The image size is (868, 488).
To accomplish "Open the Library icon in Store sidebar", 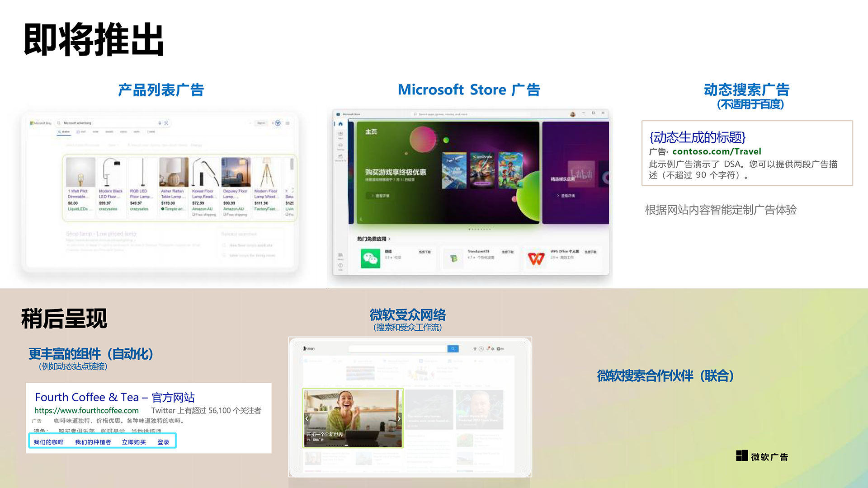I will pos(340,256).
